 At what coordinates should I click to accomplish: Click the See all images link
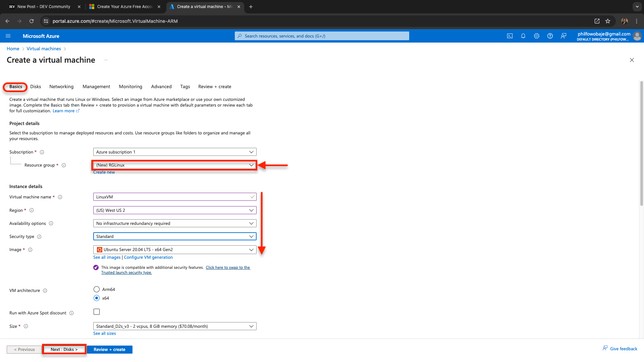tap(107, 257)
